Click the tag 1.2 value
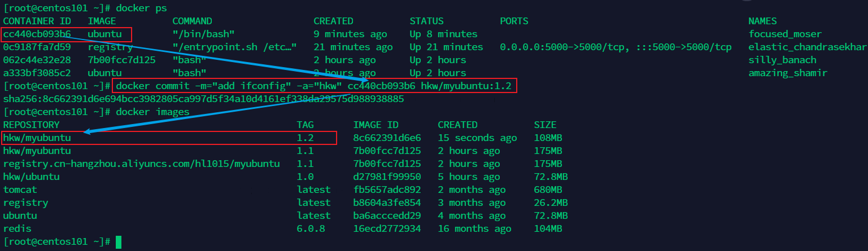 click(x=305, y=138)
